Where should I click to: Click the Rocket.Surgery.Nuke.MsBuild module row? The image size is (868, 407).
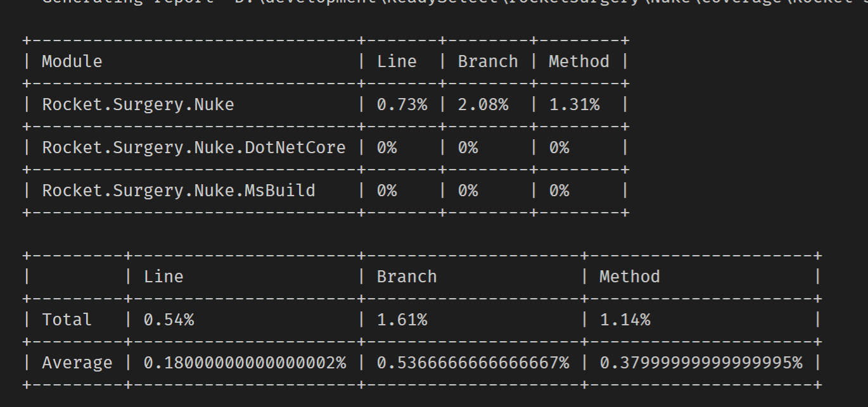click(x=179, y=190)
